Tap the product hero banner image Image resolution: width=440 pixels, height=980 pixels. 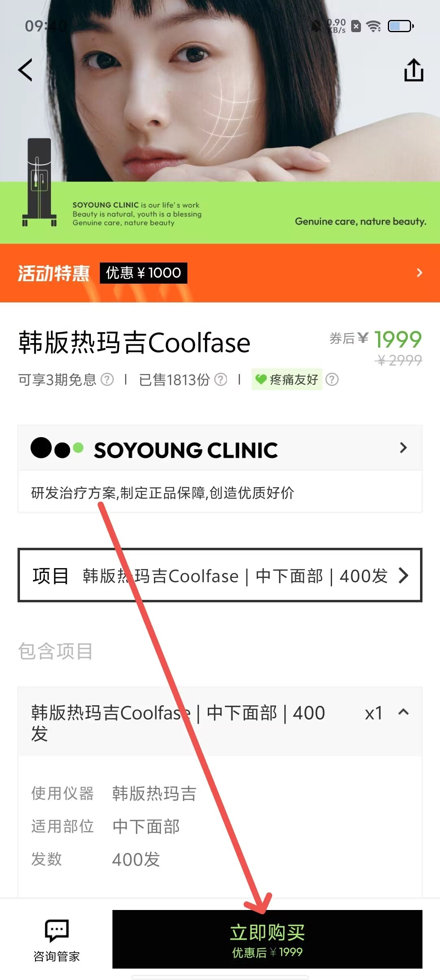click(x=220, y=122)
